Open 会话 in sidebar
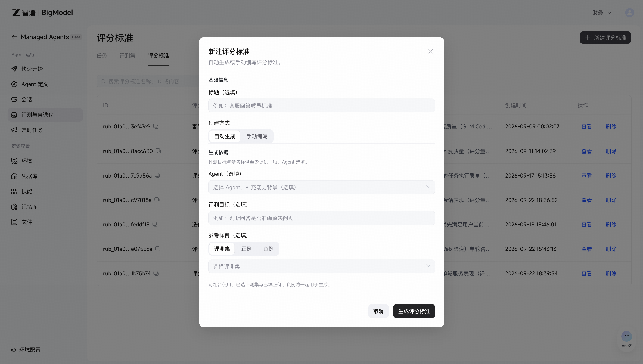 coord(45,100)
